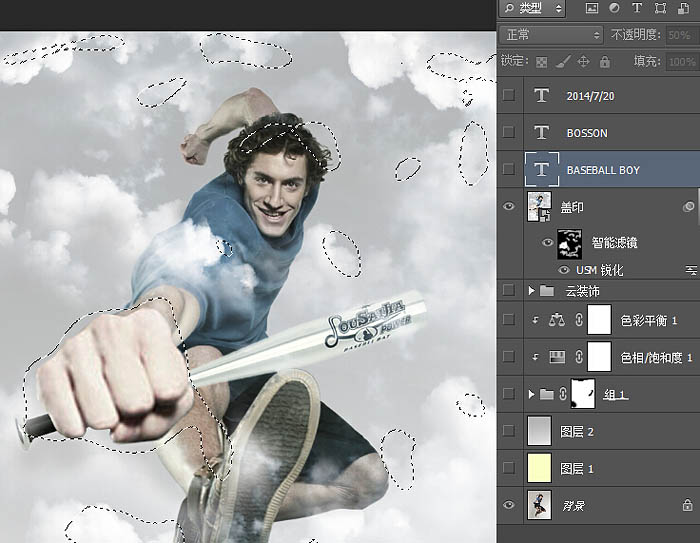
Task: Click clipping arrow on 色彩平衡 1 layer
Action: pyautogui.click(x=535, y=320)
